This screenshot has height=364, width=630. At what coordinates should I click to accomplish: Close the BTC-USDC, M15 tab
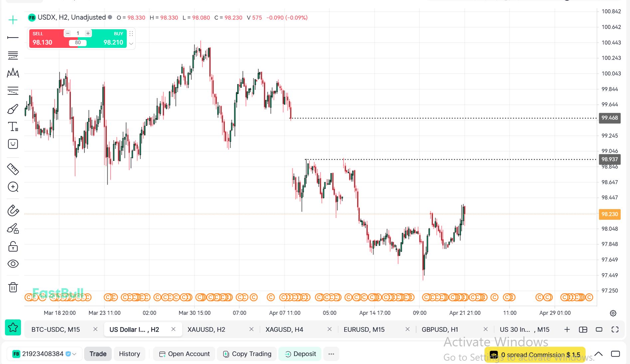(x=95, y=329)
